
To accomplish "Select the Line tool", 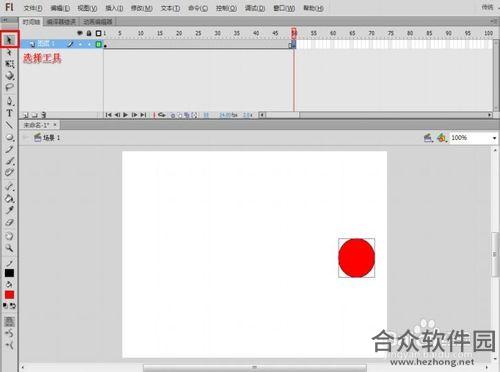I will (9, 125).
